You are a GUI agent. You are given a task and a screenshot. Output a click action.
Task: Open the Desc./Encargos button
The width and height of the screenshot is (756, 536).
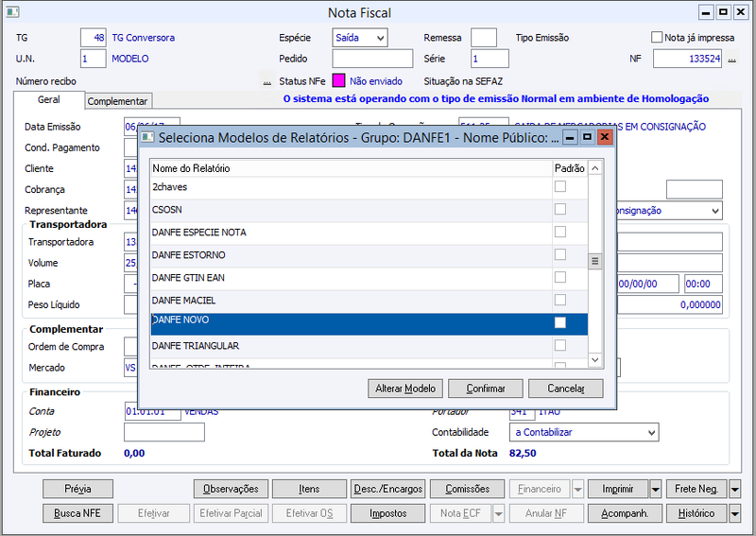point(388,489)
